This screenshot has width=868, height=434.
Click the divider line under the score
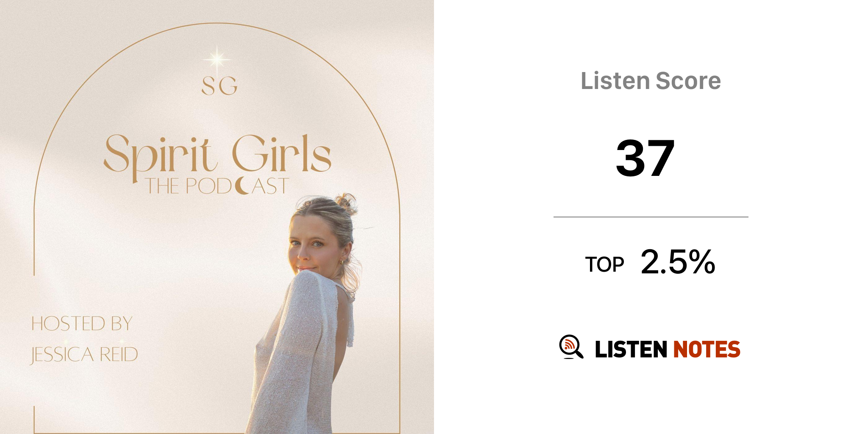pos(651,217)
